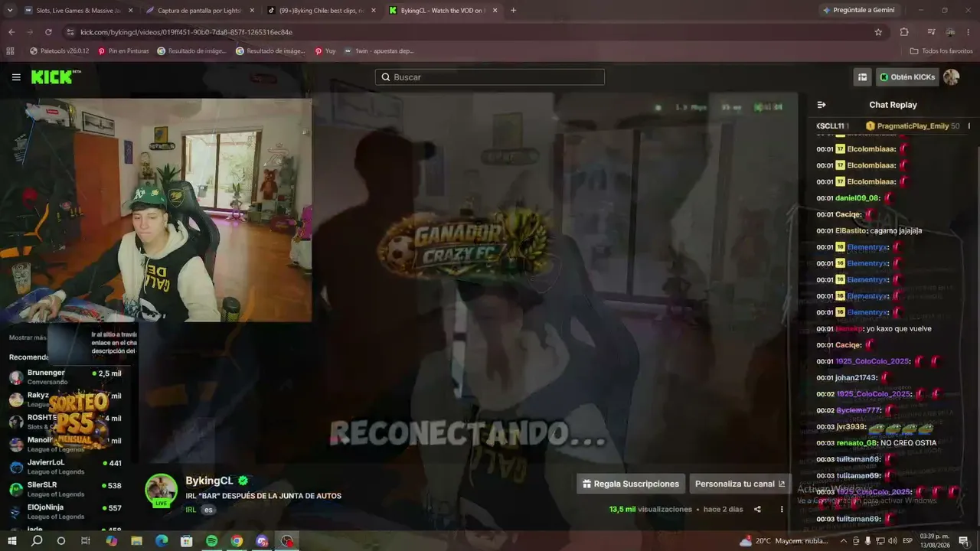Click ElBastito's chat message 'cagamo jajajaja'

[x=896, y=230]
